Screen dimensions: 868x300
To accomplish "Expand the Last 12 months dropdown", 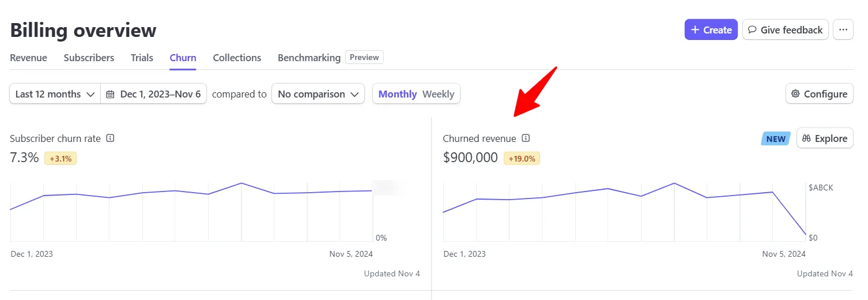I will pos(55,94).
